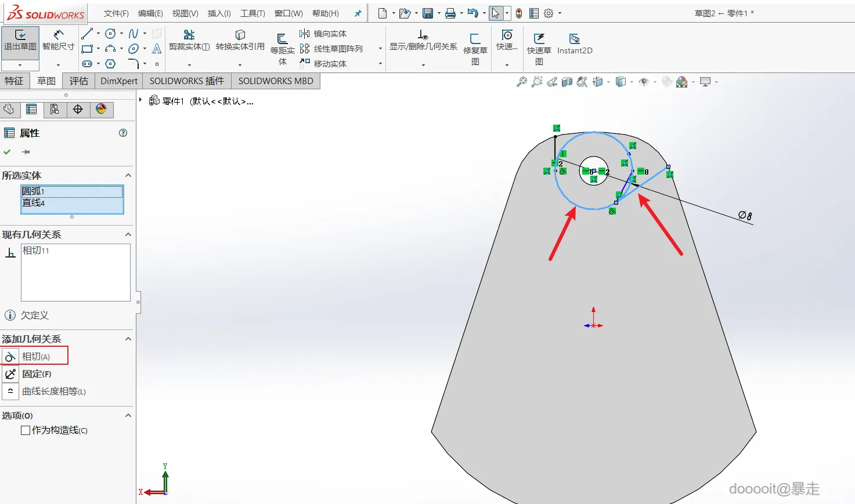Screen dimensions: 855x504
Task: Click the Rebuild traffic light icon
Action: pyautogui.click(x=519, y=13)
